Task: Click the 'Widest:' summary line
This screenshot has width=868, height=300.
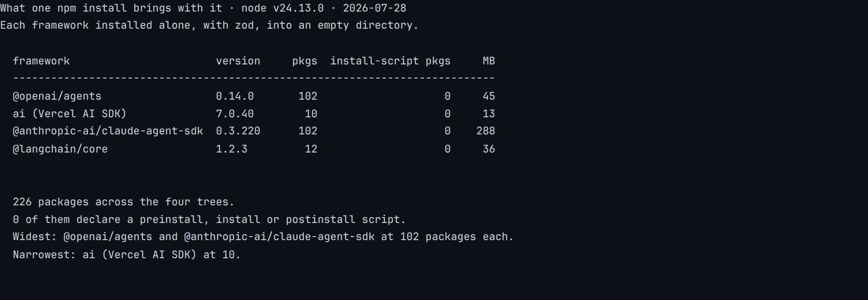Action: 263,237
